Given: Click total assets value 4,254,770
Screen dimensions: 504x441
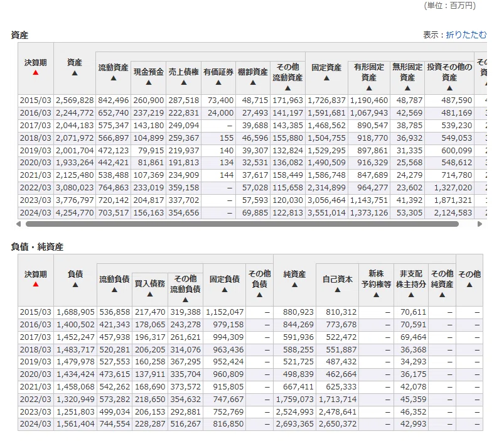Looking at the screenshot, I should pos(75,212).
